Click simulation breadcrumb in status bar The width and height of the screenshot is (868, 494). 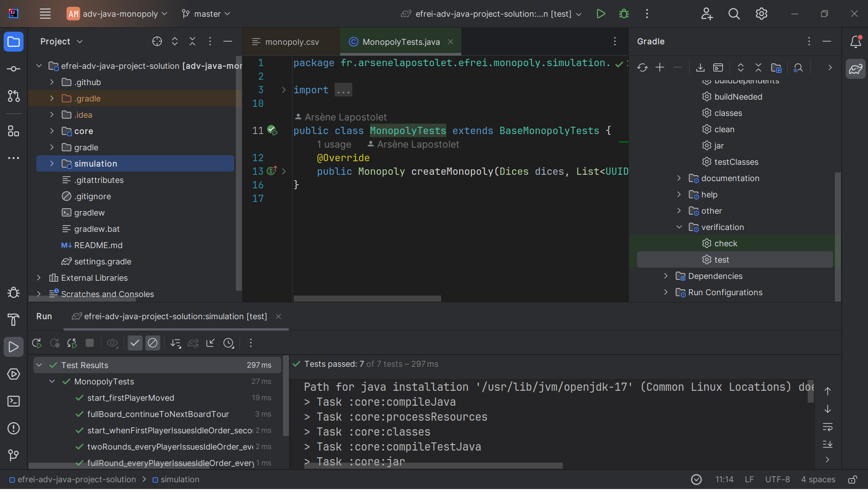(176, 480)
